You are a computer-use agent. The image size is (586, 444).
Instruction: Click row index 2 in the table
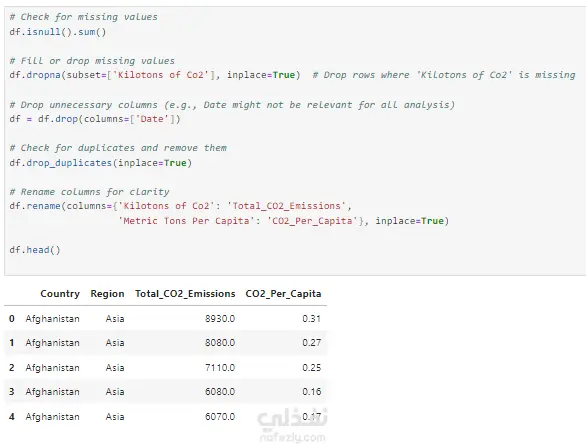pos(12,368)
